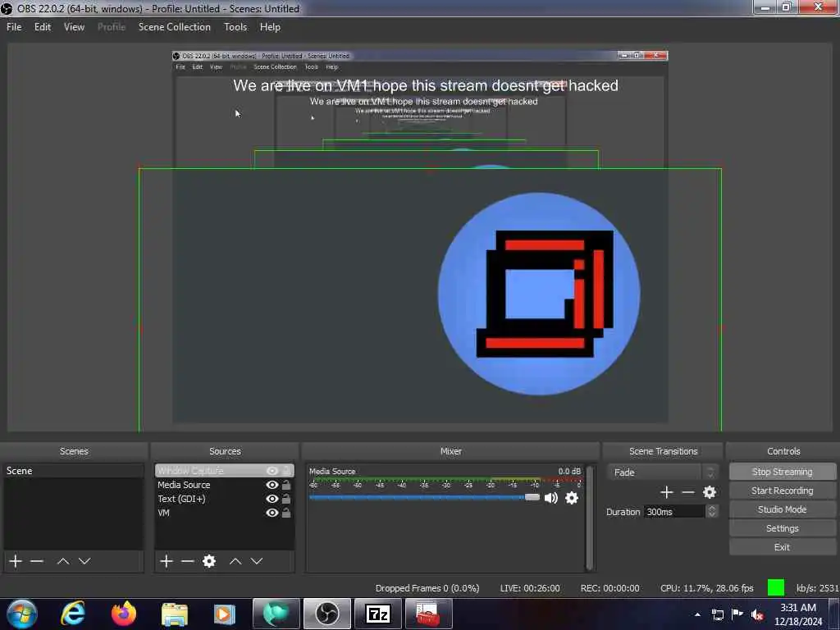
Task: Open Windows Explorer folder in taskbar
Action: tap(175, 614)
